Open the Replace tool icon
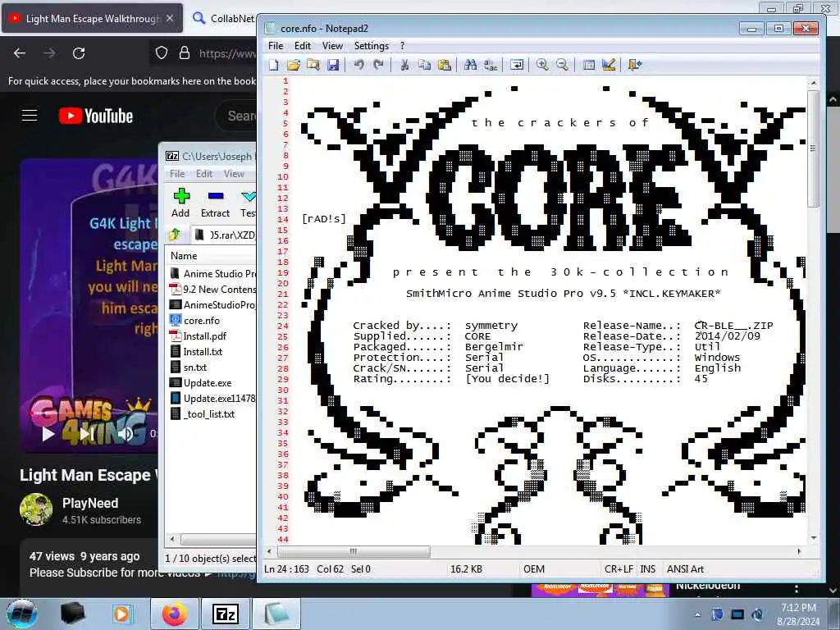Image resolution: width=840 pixels, height=630 pixels. coord(491,65)
